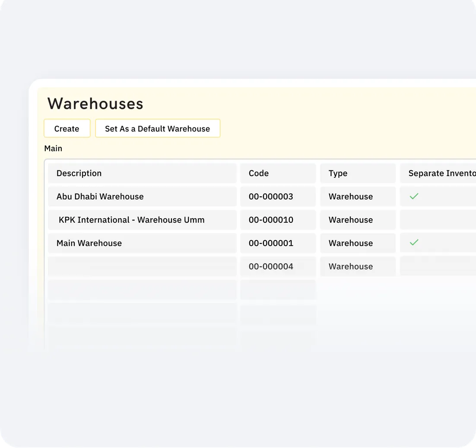Sort by the Code column header
The height and width of the screenshot is (448, 476).
[258, 173]
